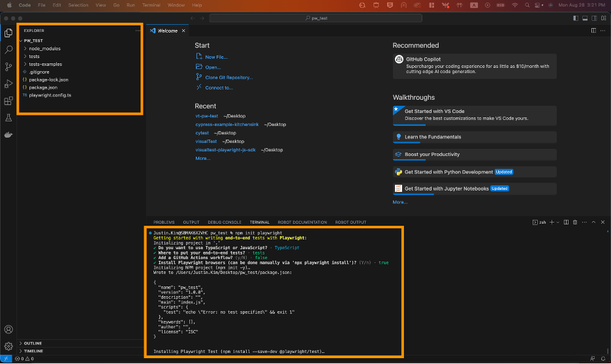Open terminal panel more actions ellipsis
Screen dimensions: 611x364
(584, 222)
